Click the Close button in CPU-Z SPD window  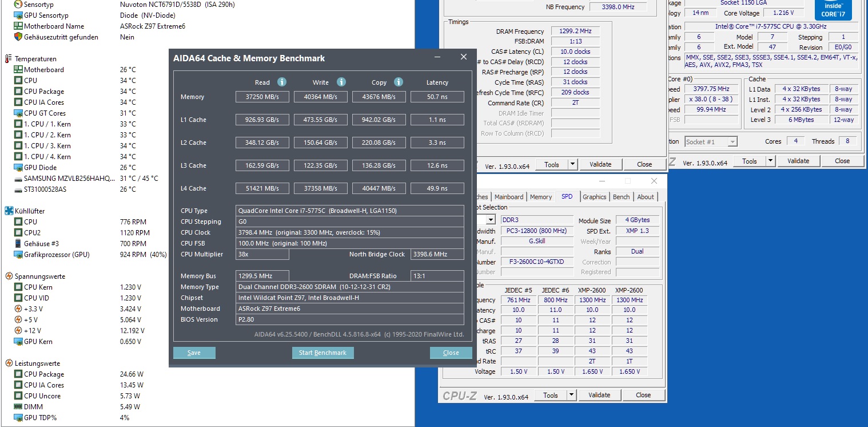(x=643, y=395)
